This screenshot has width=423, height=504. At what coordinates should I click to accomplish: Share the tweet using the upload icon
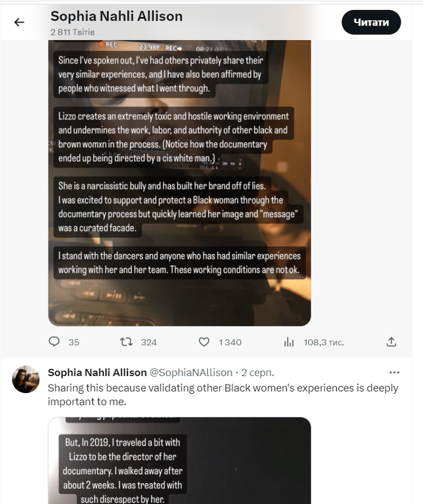coord(391,342)
